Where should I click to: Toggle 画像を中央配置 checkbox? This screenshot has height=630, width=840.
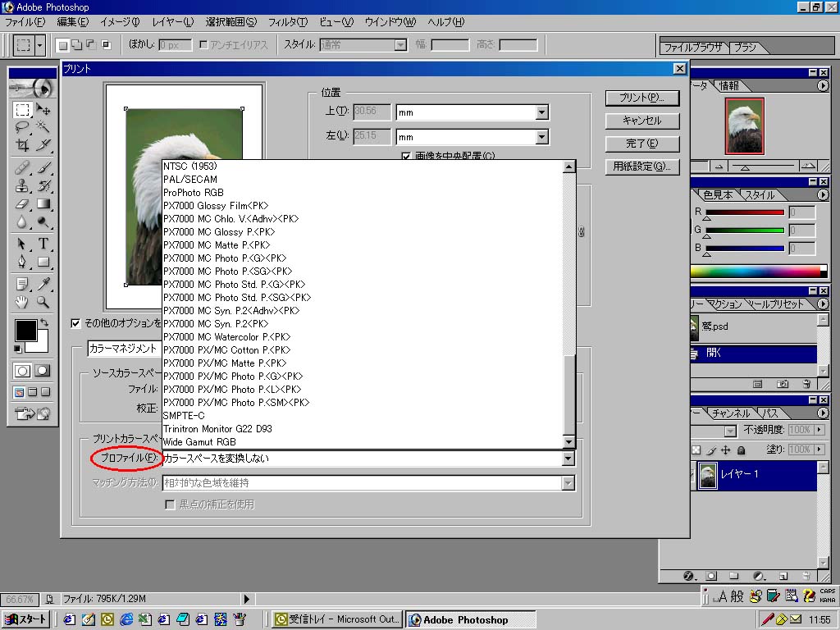click(x=406, y=156)
